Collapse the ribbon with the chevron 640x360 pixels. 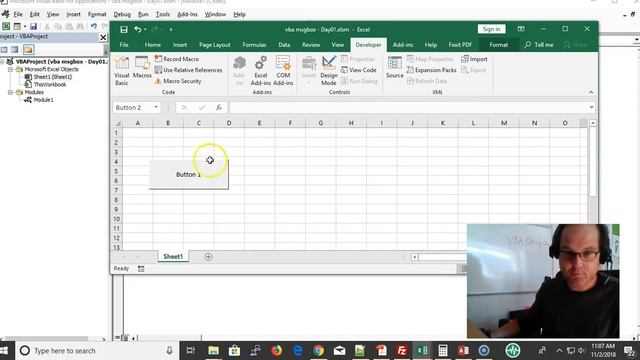point(591,92)
